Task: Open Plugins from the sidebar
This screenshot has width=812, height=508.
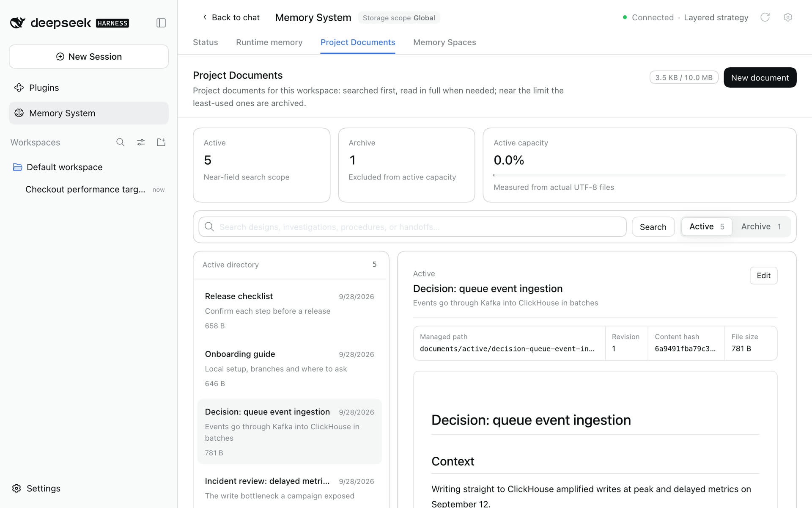Action: click(x=89, y=88)
